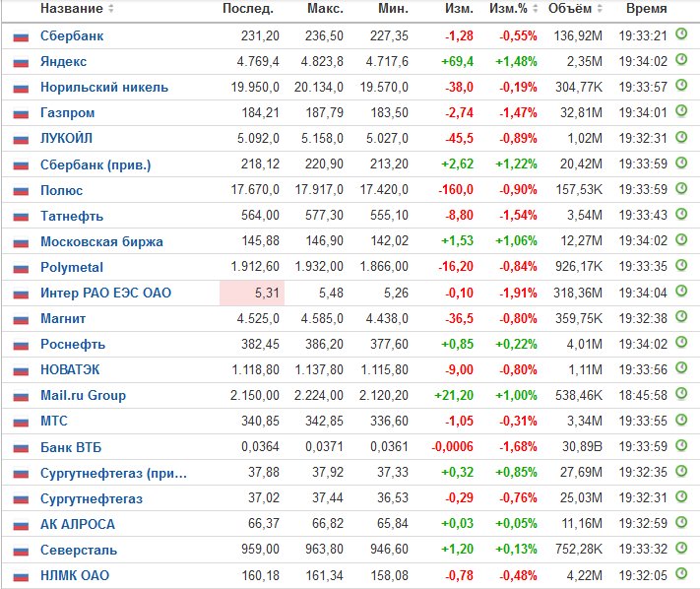Click the clock icon in Татнефть row

click(681, 214)
